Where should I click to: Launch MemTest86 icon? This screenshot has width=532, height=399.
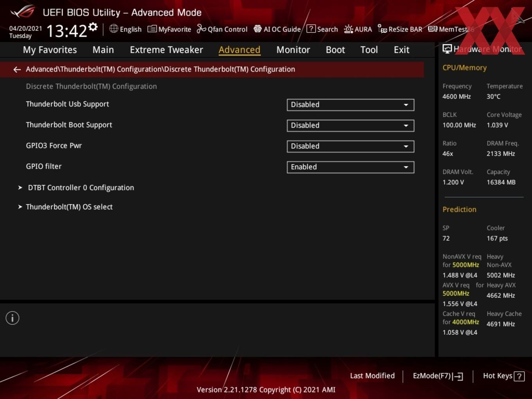click(x=432, y=29)
